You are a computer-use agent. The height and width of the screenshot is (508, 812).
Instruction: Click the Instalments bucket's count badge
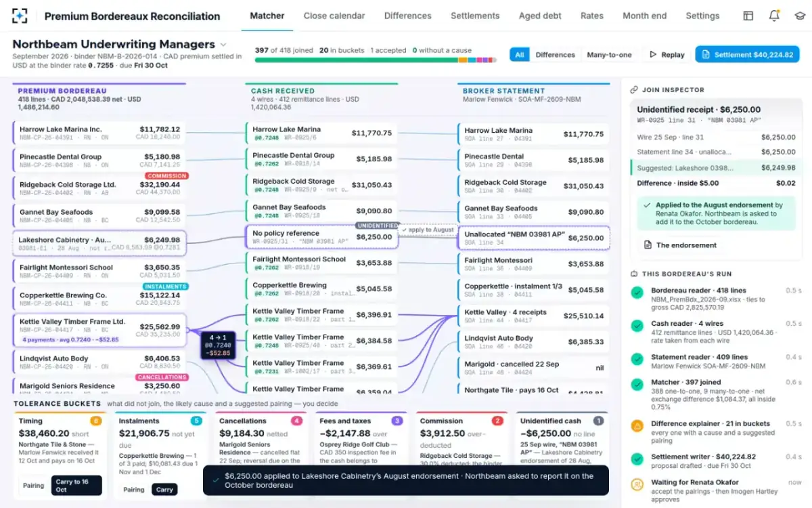coord(196,421)
